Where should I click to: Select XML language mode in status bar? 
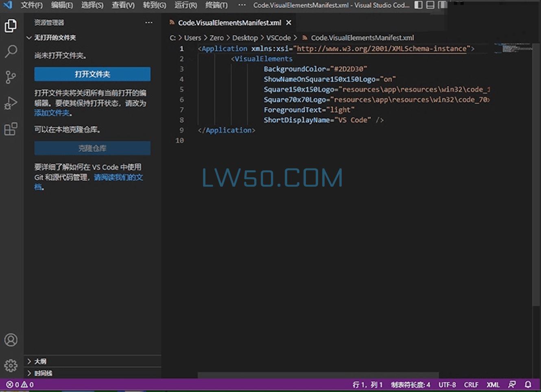click(x=493, y=385)
